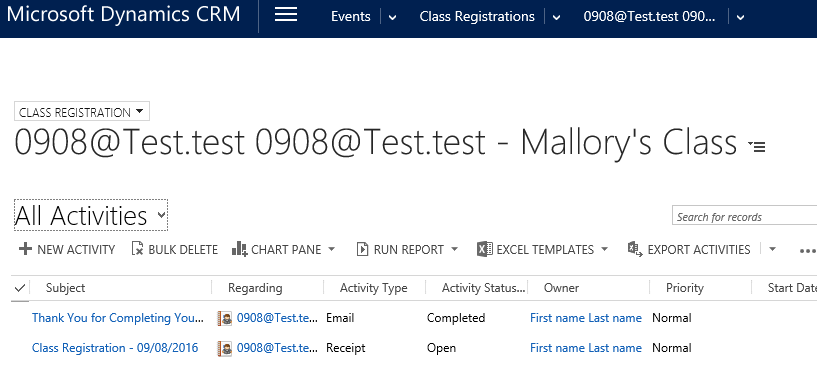The image size is (817, 391).
Task: Click the NEW ACTIVITY button
Action: (67, 250)
